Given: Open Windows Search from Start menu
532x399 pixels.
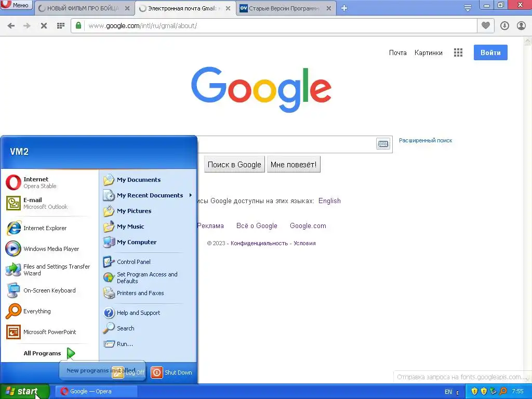Looking at the screenshot, I should pyautogui.click(x=148, y=328).
